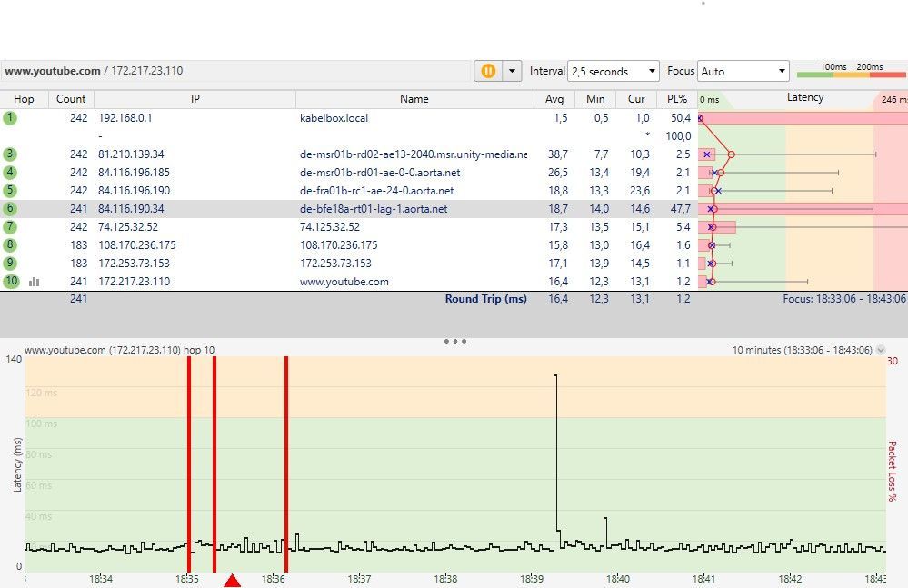908x588 pixels.
Task: Click the PL% column header
Action: pos(677,99)
